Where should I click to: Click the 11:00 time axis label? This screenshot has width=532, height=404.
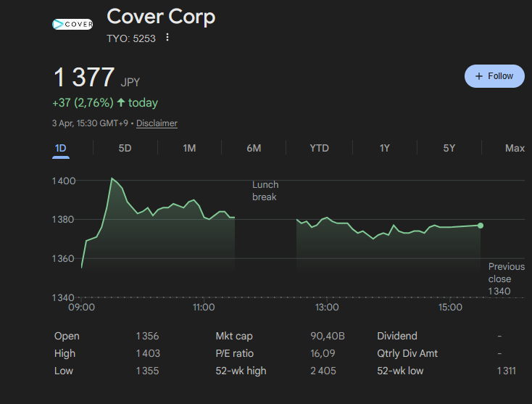(204, 308)
